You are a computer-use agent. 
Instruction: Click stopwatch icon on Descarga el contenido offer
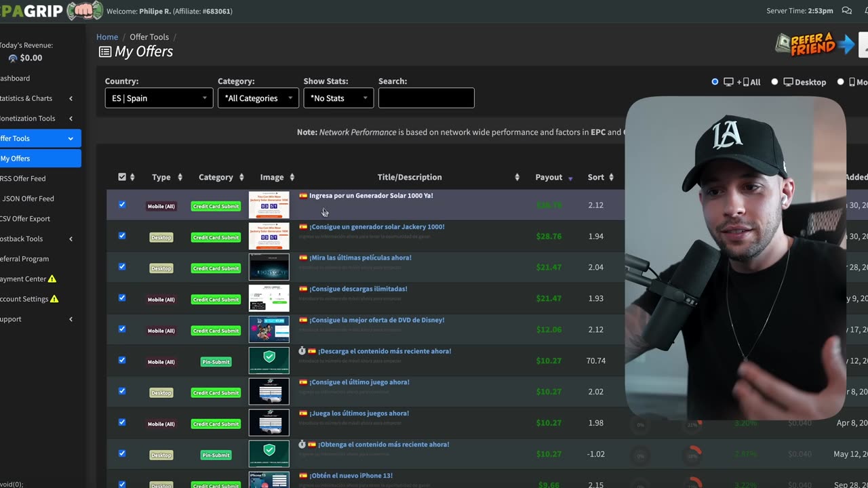[302, 351]
